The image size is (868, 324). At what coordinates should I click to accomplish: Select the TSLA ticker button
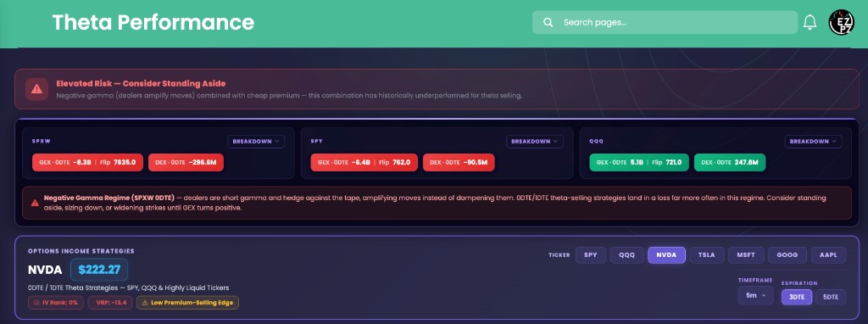click(706, 255)
